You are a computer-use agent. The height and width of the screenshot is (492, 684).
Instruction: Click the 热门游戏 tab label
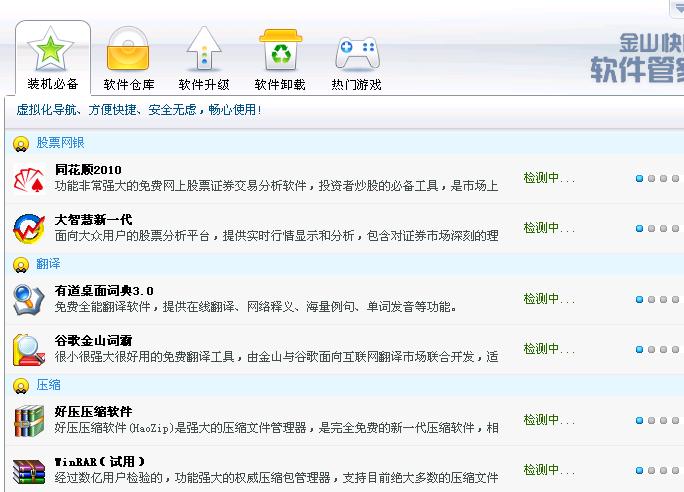(356, 85)
